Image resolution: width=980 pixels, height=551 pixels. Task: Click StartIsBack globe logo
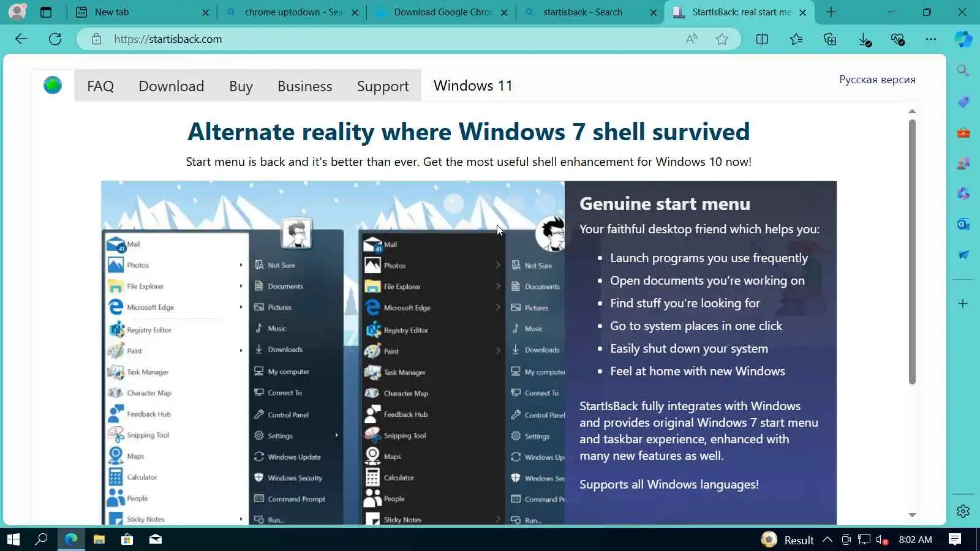pos(53,85)
